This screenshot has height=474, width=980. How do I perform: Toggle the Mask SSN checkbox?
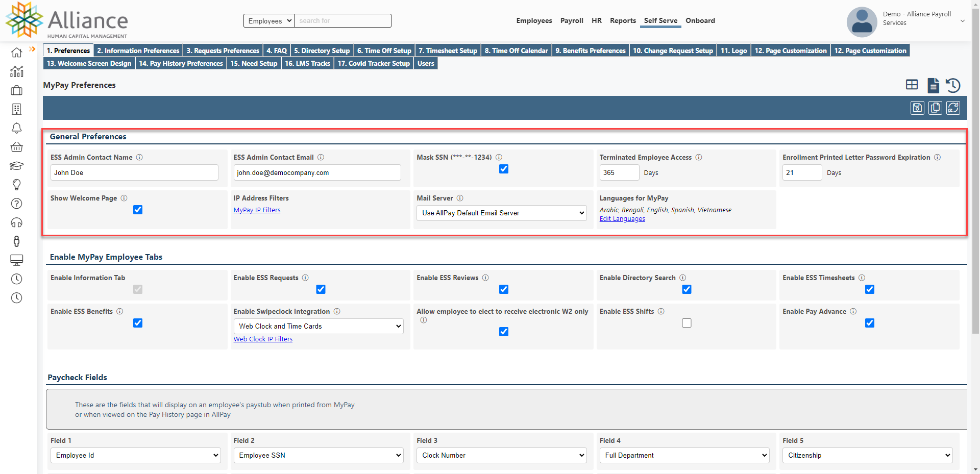504,169
